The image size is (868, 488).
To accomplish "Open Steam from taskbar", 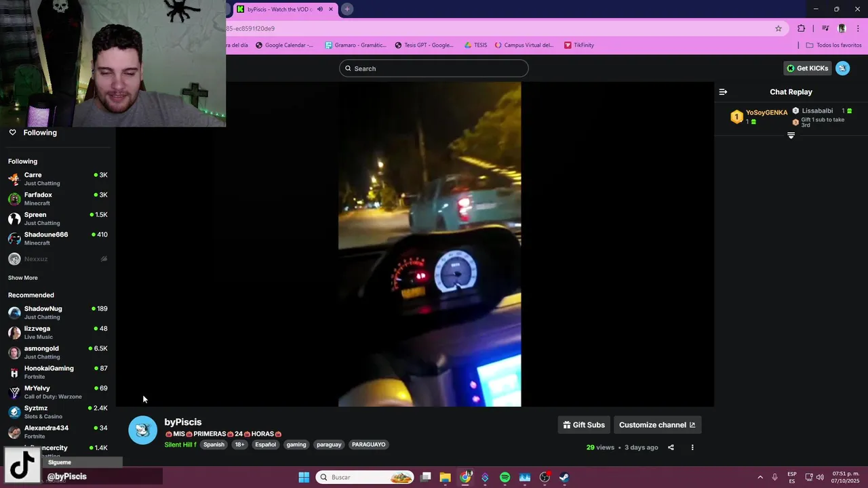I will pyautogui.click(x=564, y=477).
